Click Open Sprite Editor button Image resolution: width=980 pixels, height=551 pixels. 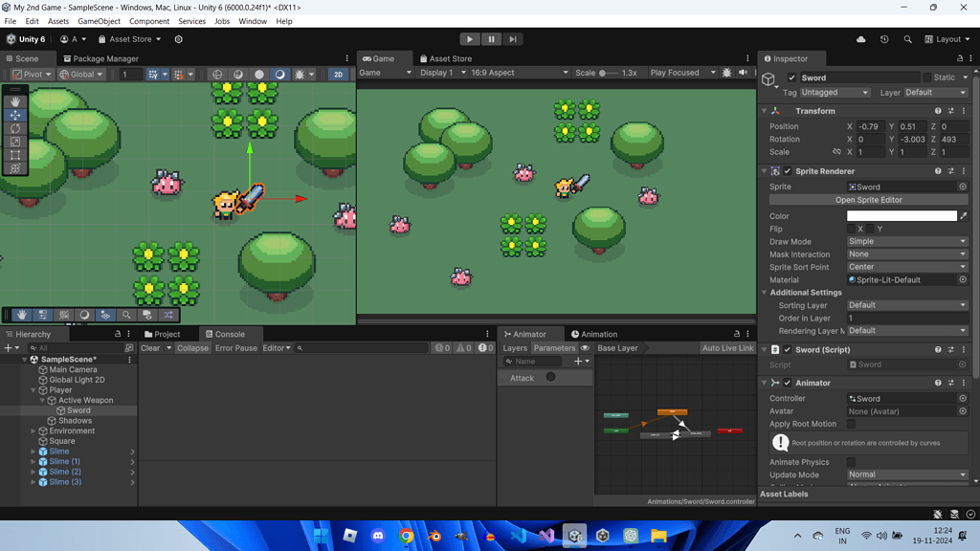pyautogui.click(x=869, y=200)
